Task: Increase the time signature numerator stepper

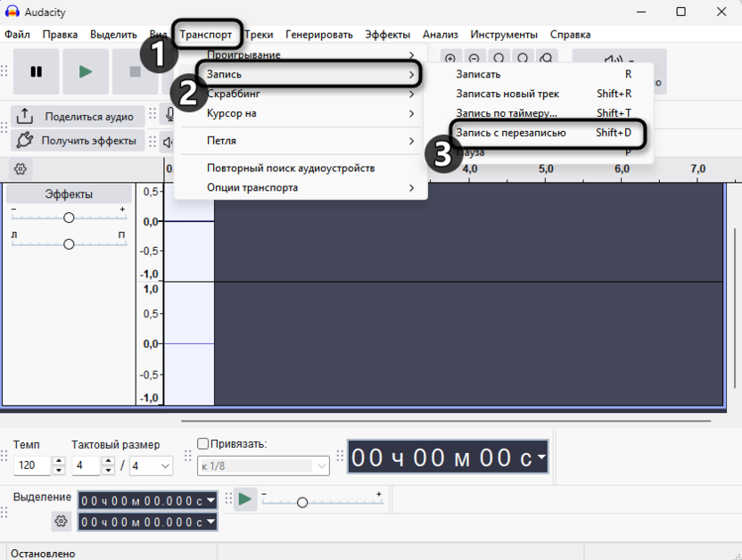Action: click(109, 461)
